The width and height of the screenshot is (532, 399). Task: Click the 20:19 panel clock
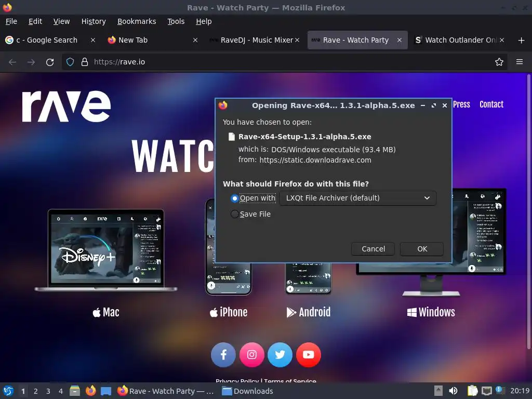pos(520,391)
